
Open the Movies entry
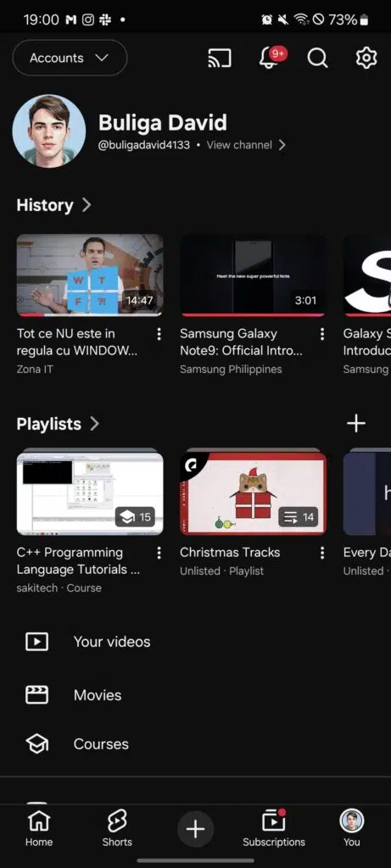tap(195, 695)
